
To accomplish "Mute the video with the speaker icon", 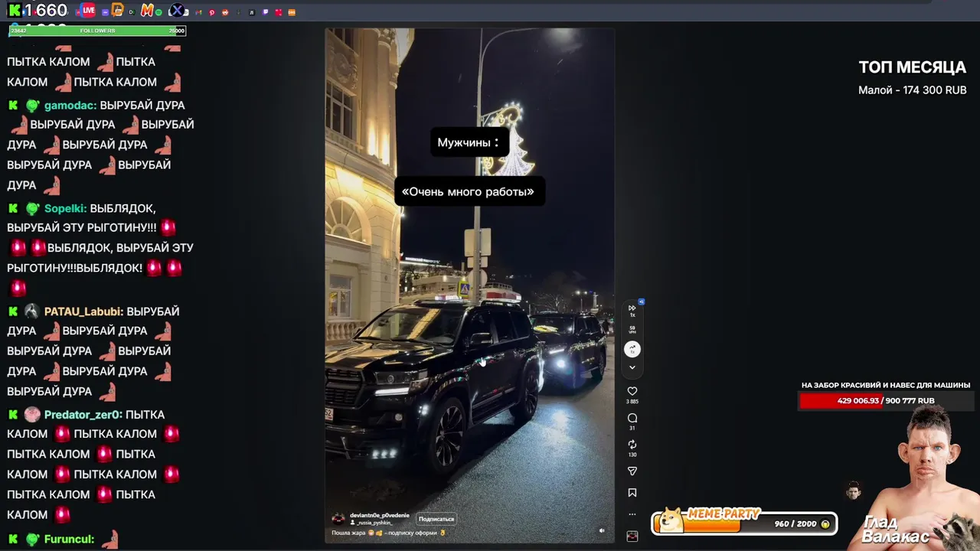I will pyautogui.click(x=602, y=530).
